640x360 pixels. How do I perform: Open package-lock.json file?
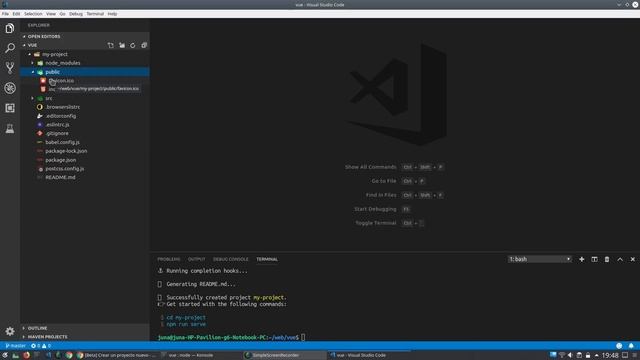click(85, 151)
